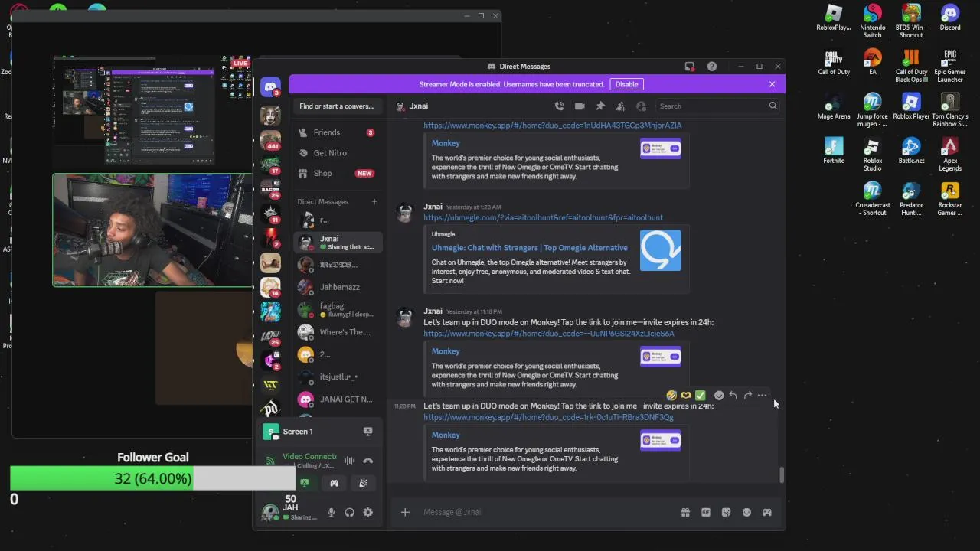
Task: Open pinned messages in Jxnai chat
Action: (x=600, y=106)
